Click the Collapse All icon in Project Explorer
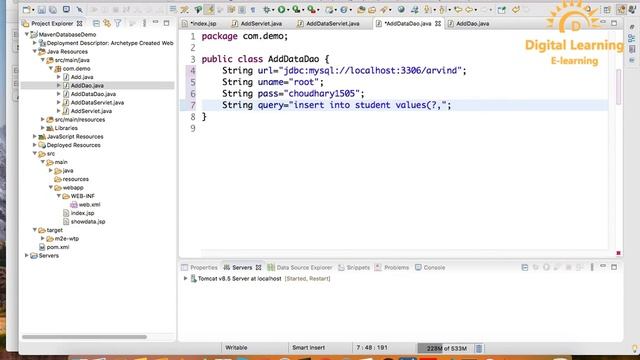640x360 pixels. click(x=96, y=24)
